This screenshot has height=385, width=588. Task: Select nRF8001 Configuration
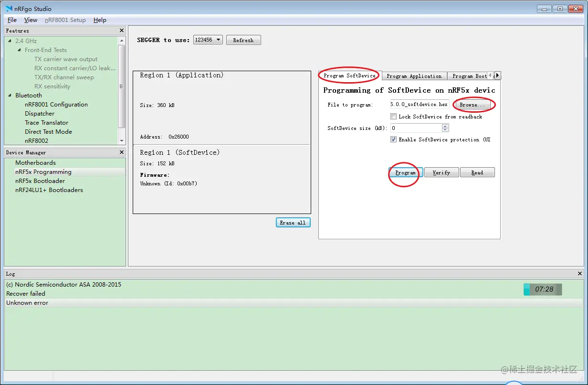(x=56, y=105)
